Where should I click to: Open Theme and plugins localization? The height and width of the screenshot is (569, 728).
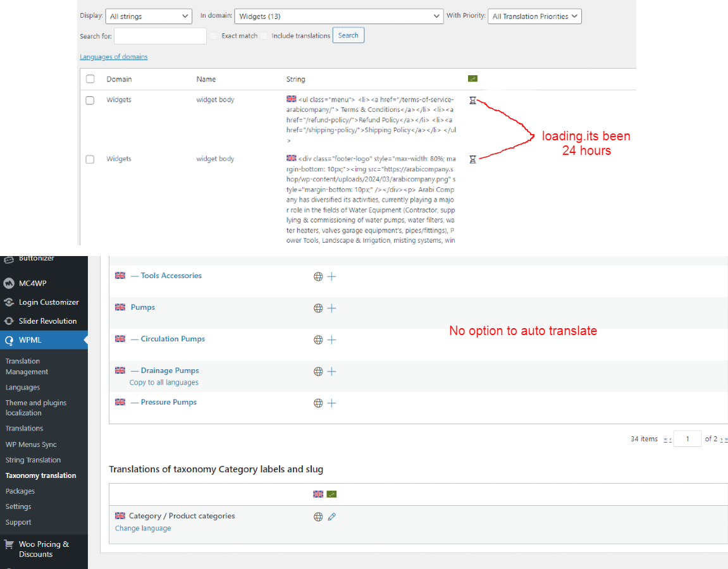[x=36, y=408]
